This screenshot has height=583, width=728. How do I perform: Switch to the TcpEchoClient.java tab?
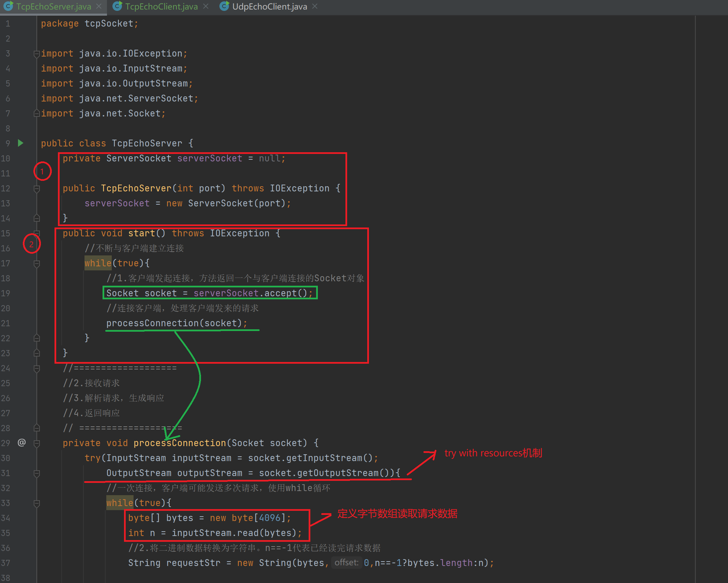click(x=161, y=6)
